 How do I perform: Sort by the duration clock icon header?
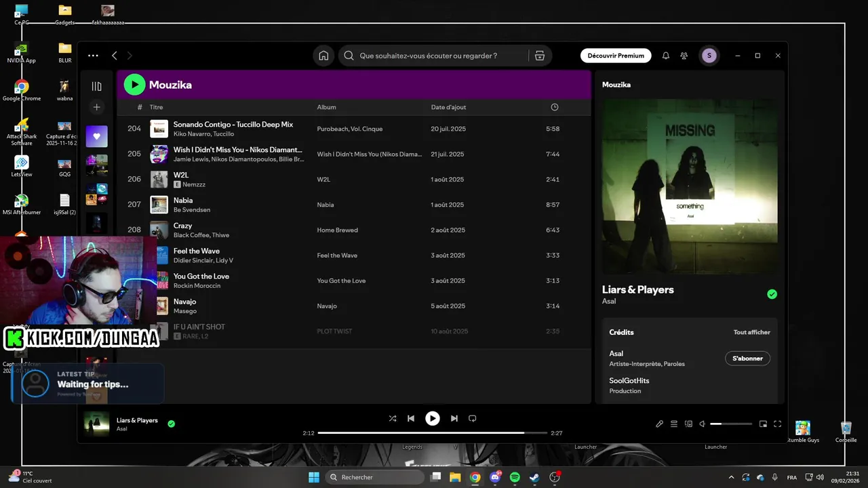click(x=555, y=107)
